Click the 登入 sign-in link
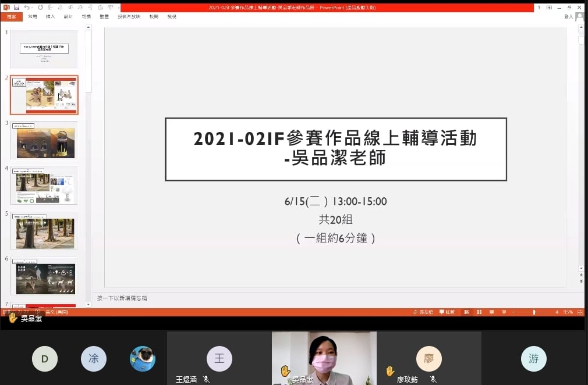Viewport: 588px width, 385px height. tap(568, 17)
